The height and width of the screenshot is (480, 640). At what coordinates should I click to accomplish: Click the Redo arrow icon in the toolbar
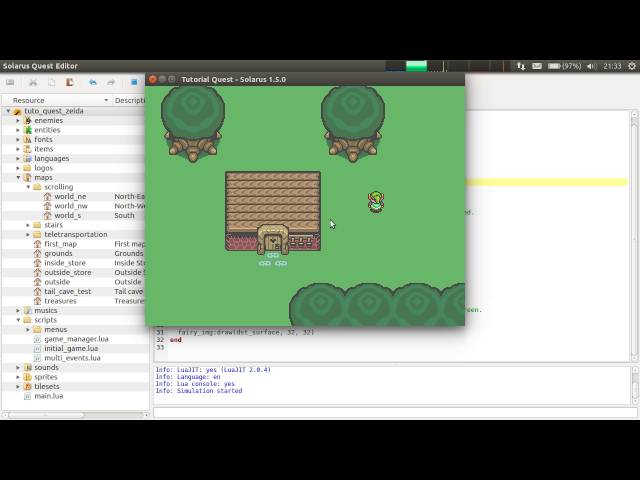[111, 82]
